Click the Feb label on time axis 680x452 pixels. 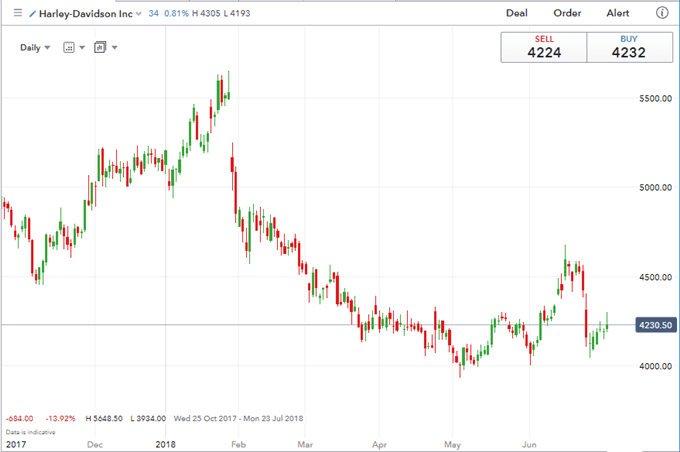point(239,444)
